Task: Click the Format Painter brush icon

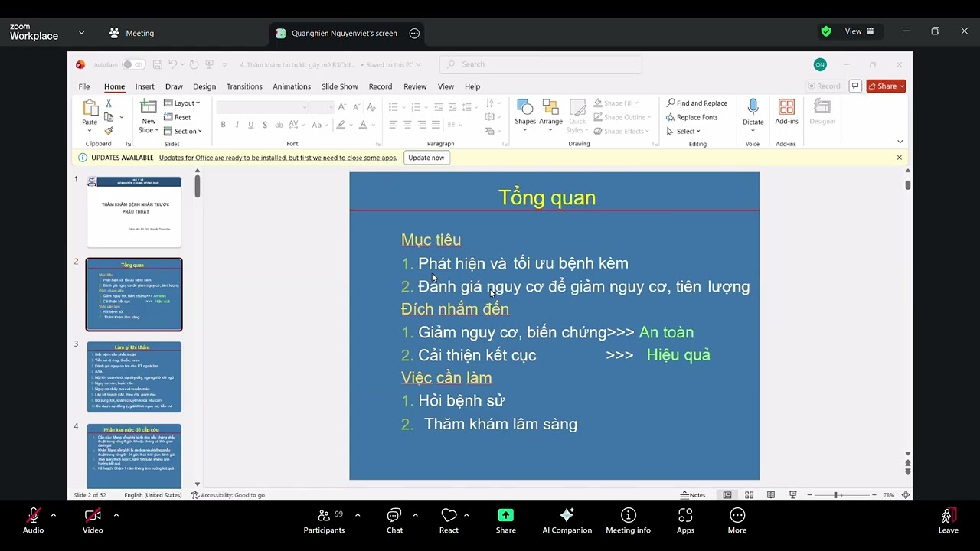Action: pyautogui.click(x=109, y=131)
